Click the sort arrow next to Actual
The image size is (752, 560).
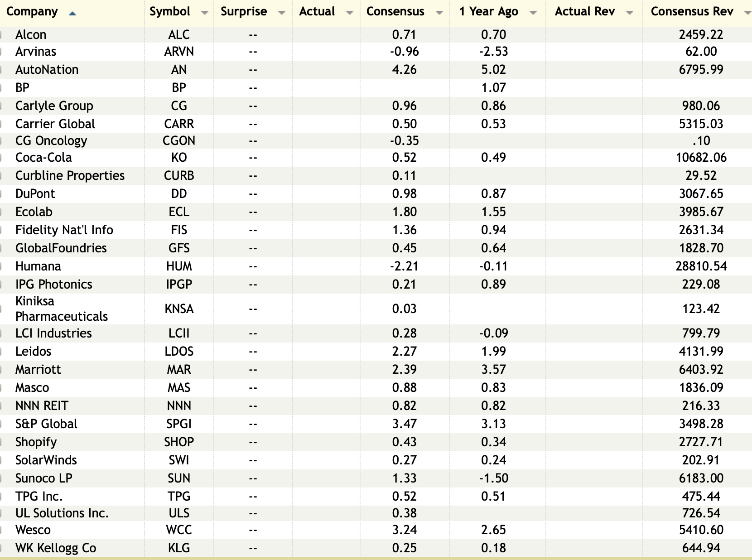click(x=349, y=13)
